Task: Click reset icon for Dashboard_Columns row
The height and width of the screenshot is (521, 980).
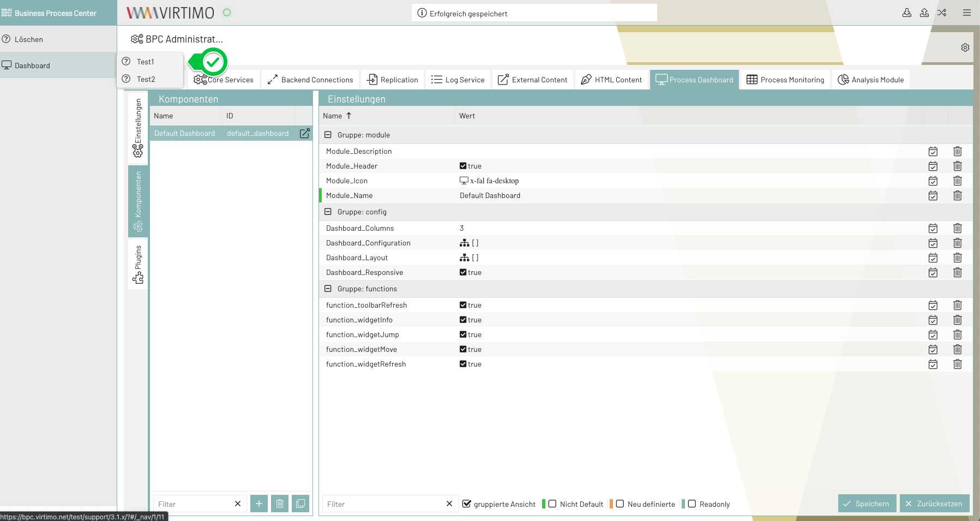Action: click(933, 228)
